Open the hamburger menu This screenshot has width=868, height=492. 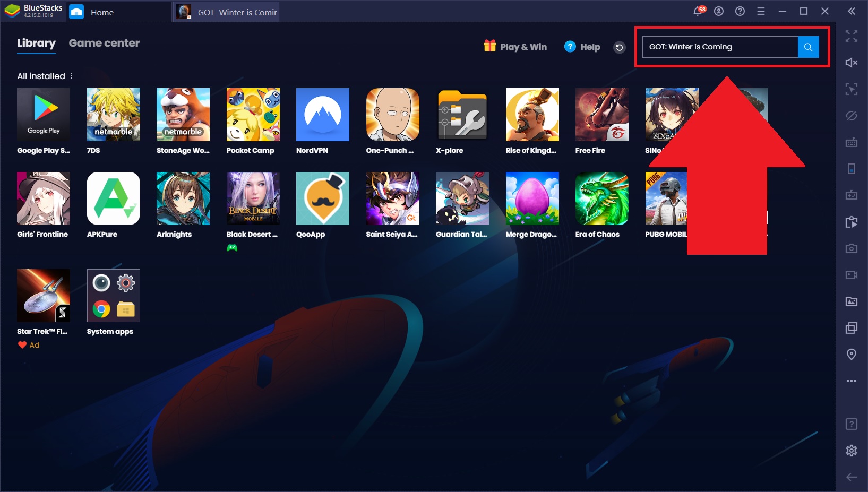click(761, 11)
